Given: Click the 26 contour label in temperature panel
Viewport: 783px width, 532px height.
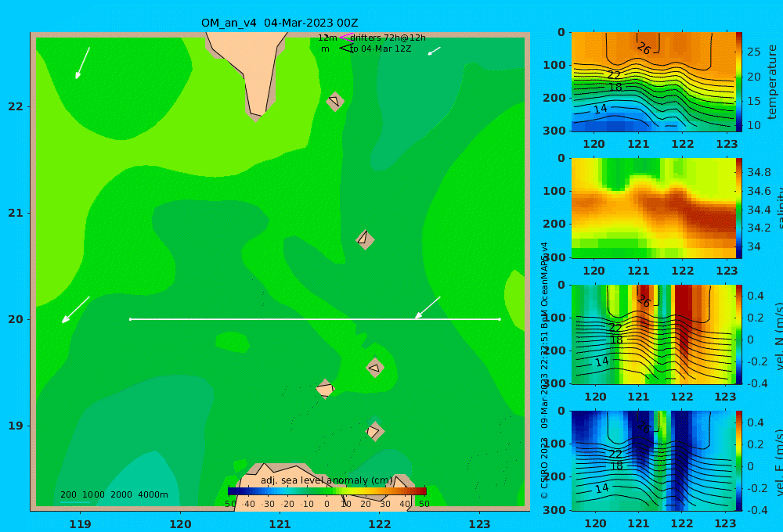Looking at the screenshot, I should pyautogui.click(x=644, y=49).
